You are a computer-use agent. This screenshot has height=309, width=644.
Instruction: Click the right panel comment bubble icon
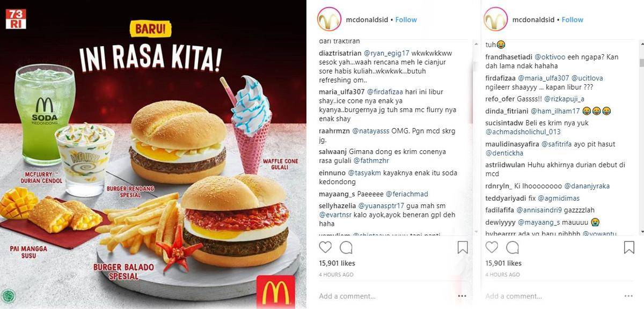[513, 247]
